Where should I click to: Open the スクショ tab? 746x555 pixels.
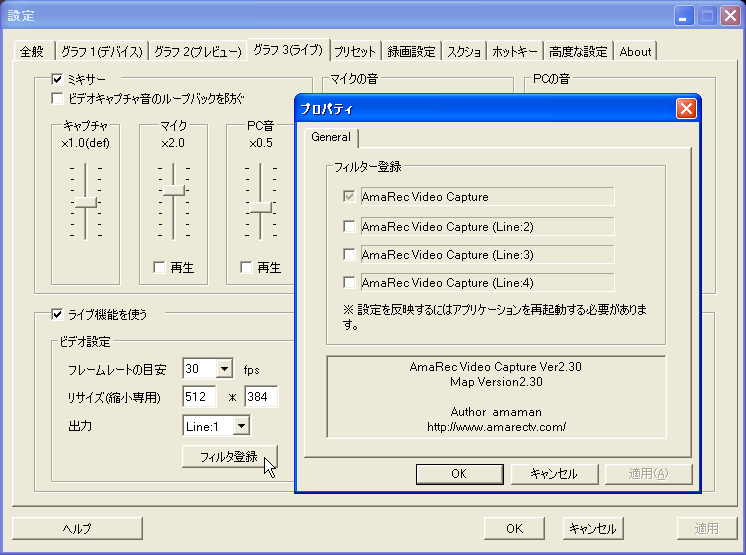464,51
